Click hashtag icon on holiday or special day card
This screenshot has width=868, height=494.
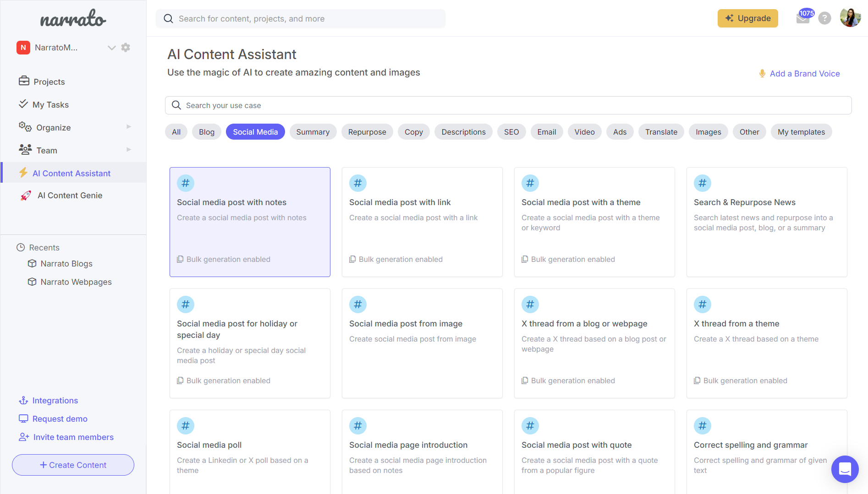(x=186, y=304)
